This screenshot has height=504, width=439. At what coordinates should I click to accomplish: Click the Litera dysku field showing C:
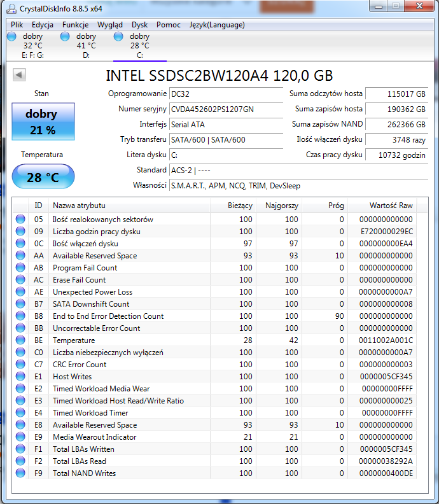tap(226, 155)
